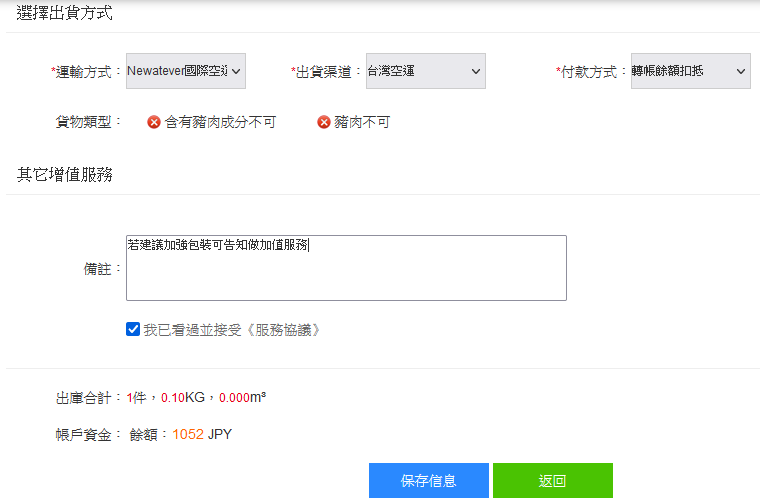This screenshot has width=760, height=504.
Task: Toggle the 我已看過並接受 agreement checkbox
Action: click(x=133, y=329)
